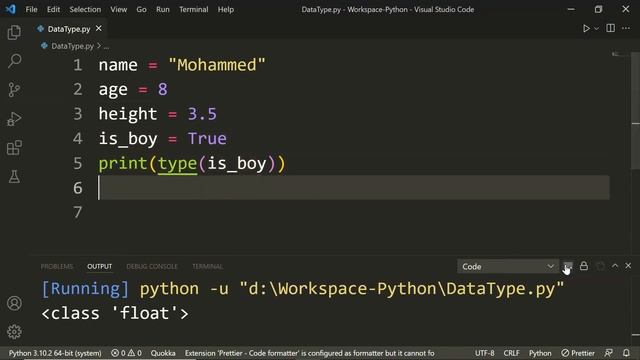Switch to the Debug Console tab
This screenshot has width=640, height=360.
(152, 267)
